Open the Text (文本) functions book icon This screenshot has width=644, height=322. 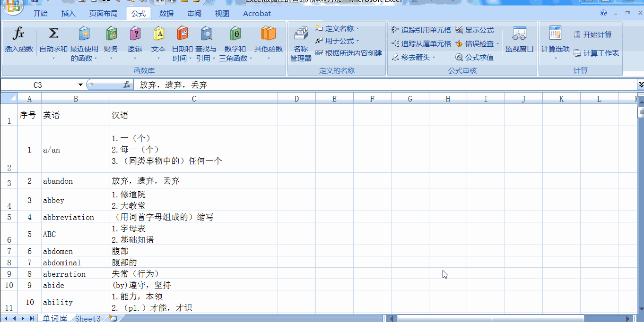pos(158,34)
